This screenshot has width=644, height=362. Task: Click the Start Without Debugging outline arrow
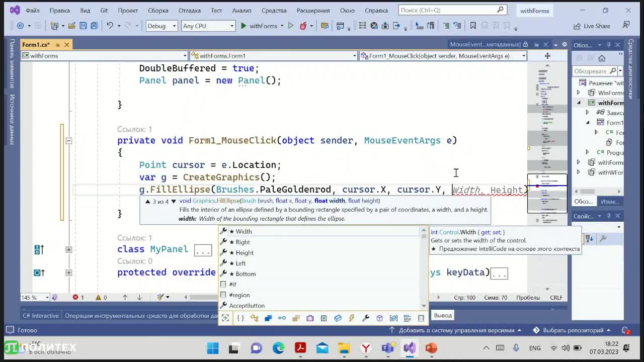290,26
